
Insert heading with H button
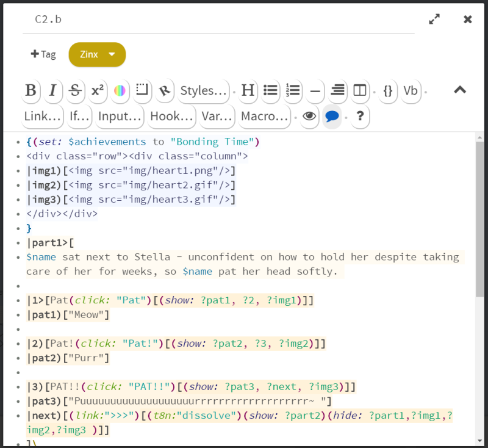[x=248, y=90]
